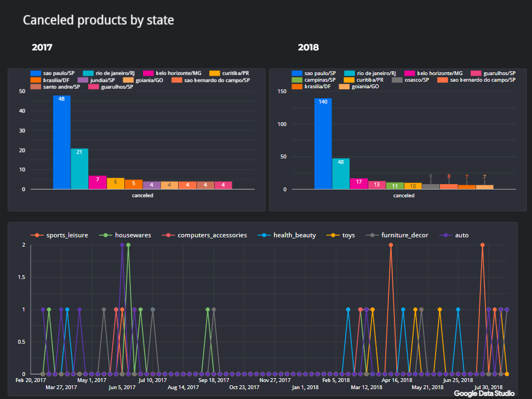Viewport: 532px width, 399px height.
Task: Click the sports_leisure legend marker icon
Action: click(37, 235)
